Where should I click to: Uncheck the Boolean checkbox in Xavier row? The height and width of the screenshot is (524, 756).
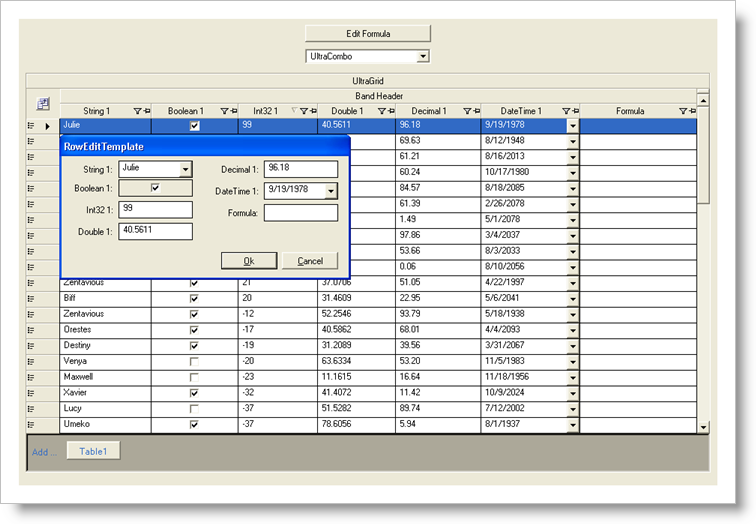tap(194, 393)
